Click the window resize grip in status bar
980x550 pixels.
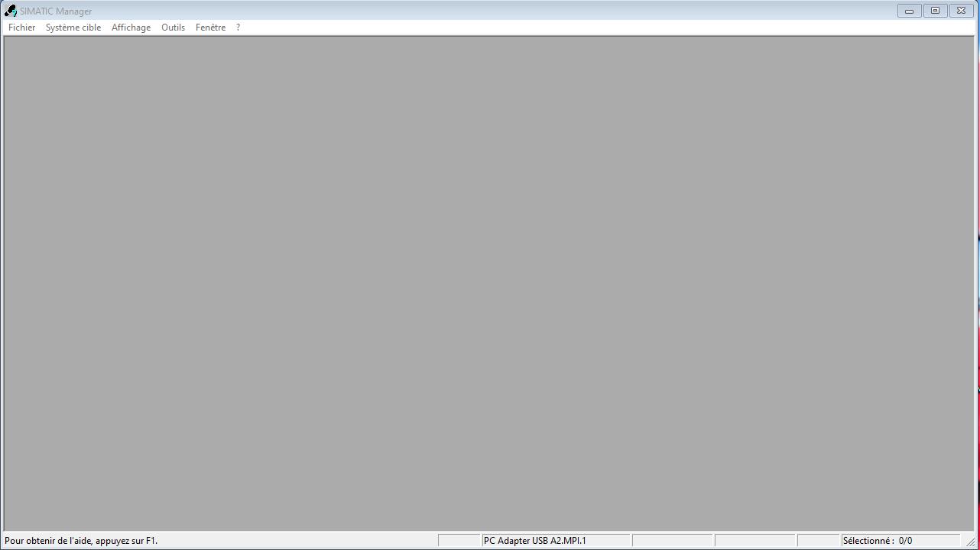(x=970, y=542)
